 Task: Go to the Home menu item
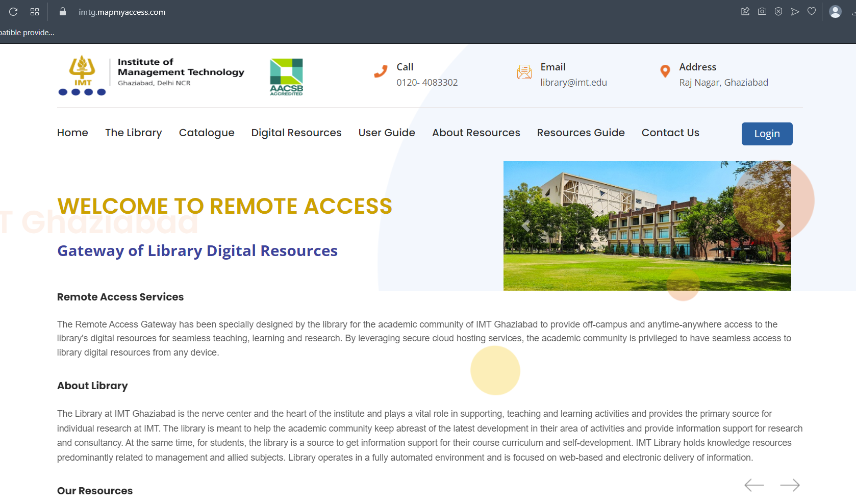coord(72,133)
